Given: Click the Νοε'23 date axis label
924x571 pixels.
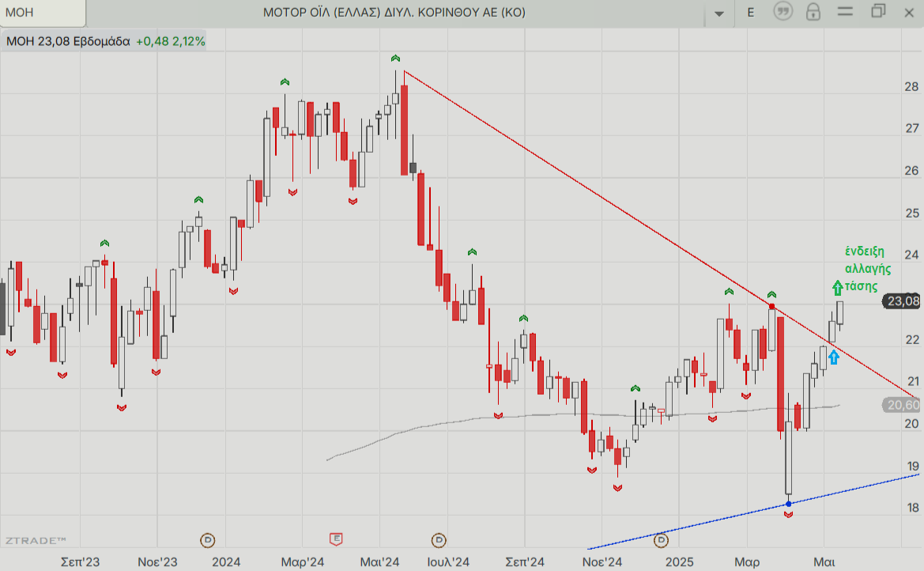Looking at the screenshot, I should coord(157,562).
